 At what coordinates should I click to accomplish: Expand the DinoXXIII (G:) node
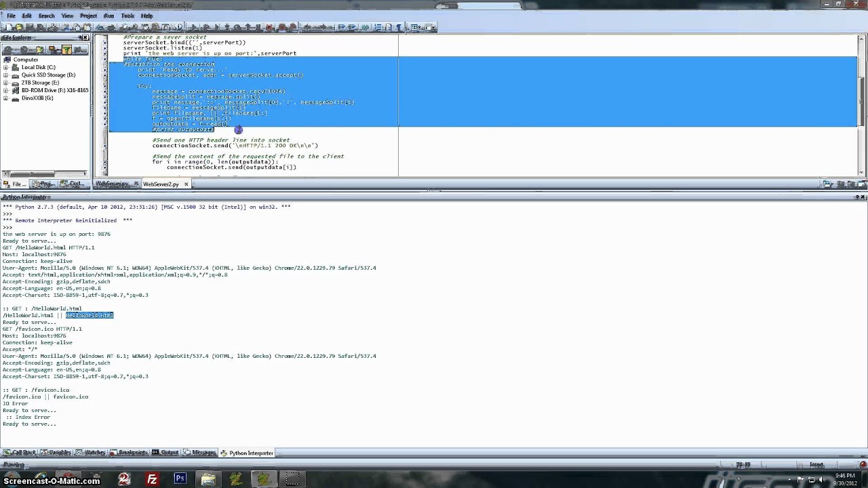6,98
